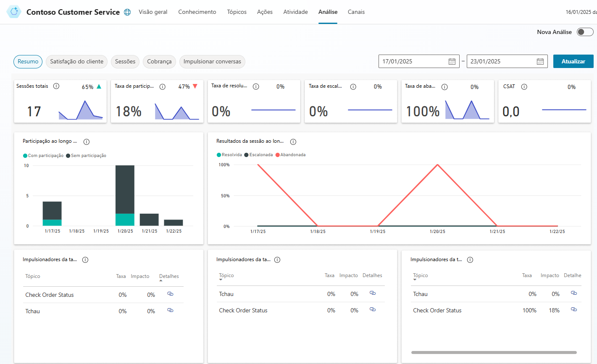Open the end date calendar picker icon
The height and width of the screenshot is (364, 597).
540,61
